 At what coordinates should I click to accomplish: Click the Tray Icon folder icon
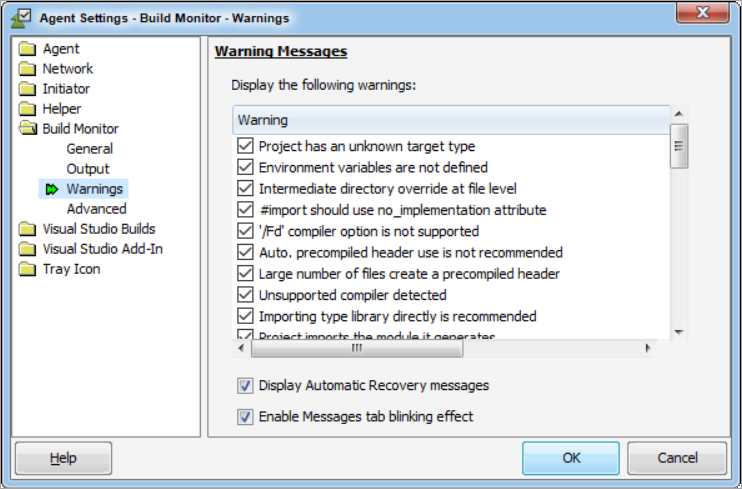coord(27,269)
